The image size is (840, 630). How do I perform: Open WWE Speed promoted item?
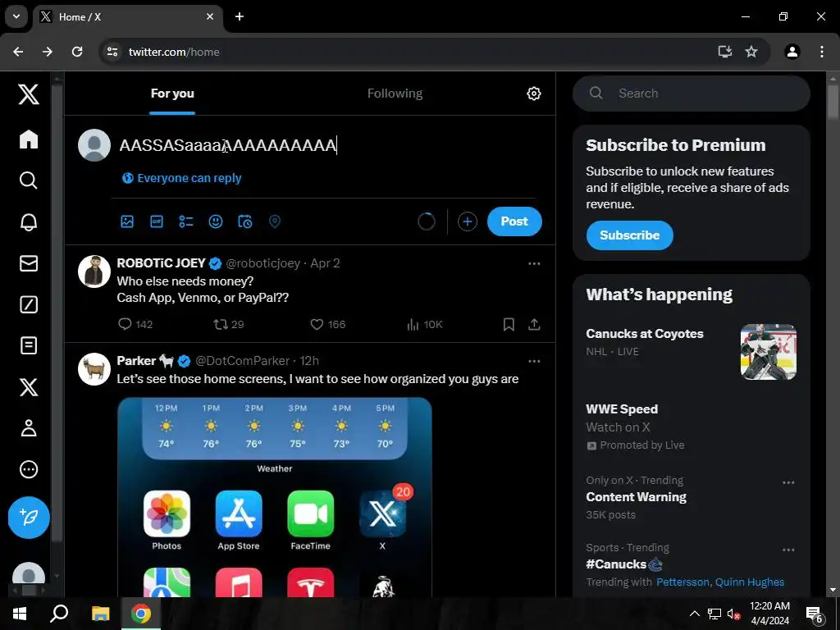622,409
